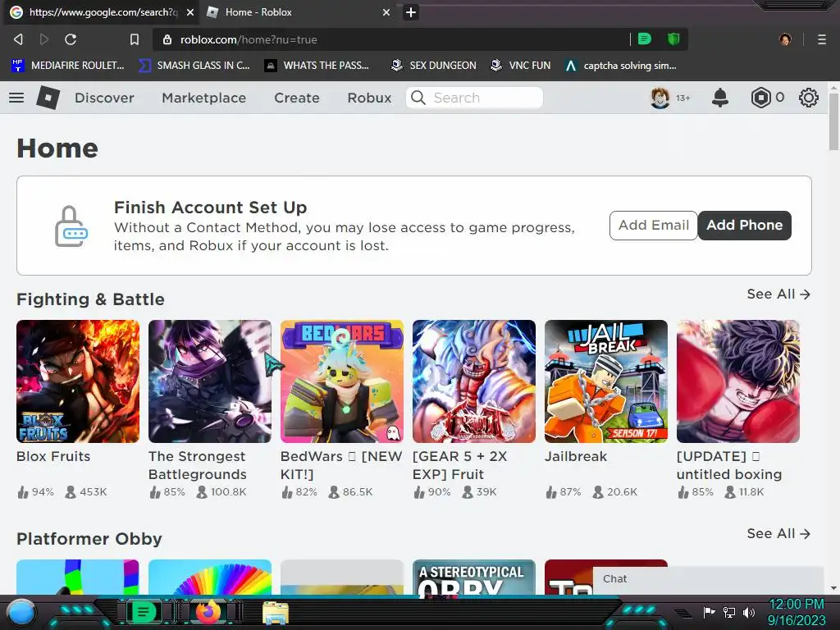Click the green chat extension icon

pyautogui.click(x=645, y=39)
